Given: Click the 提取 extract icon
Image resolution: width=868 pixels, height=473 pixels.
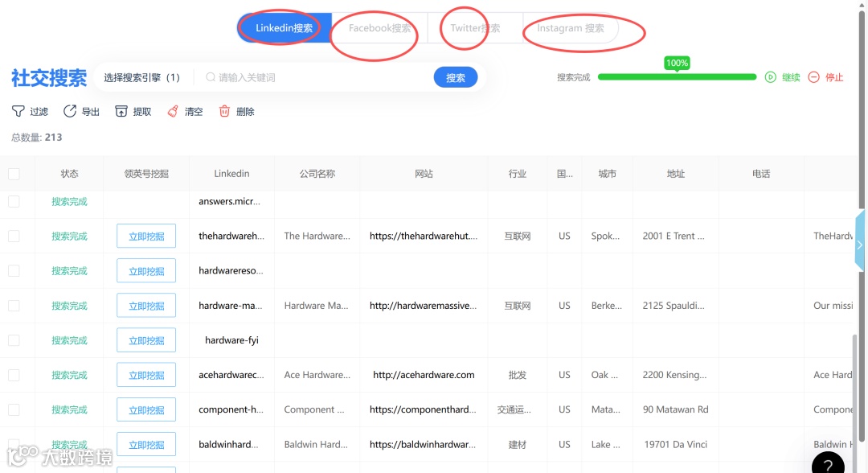Looking at the screenshot, I should (121, 111).
